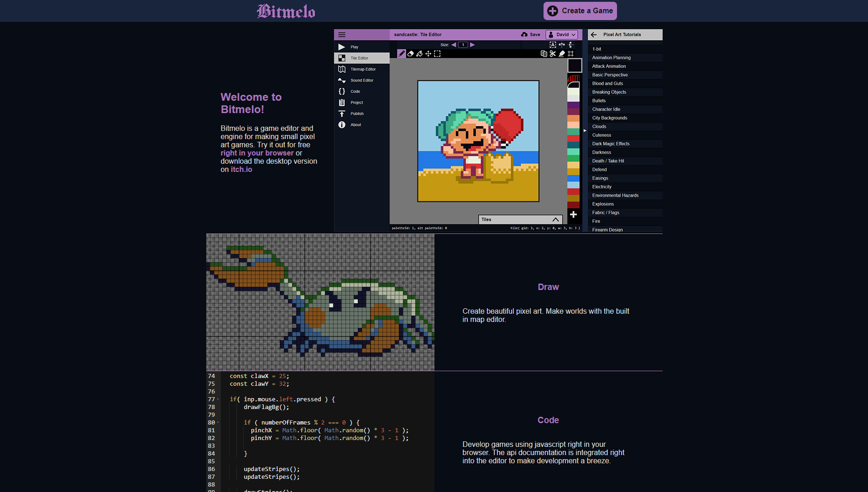Open the About section

pos(362,124)
